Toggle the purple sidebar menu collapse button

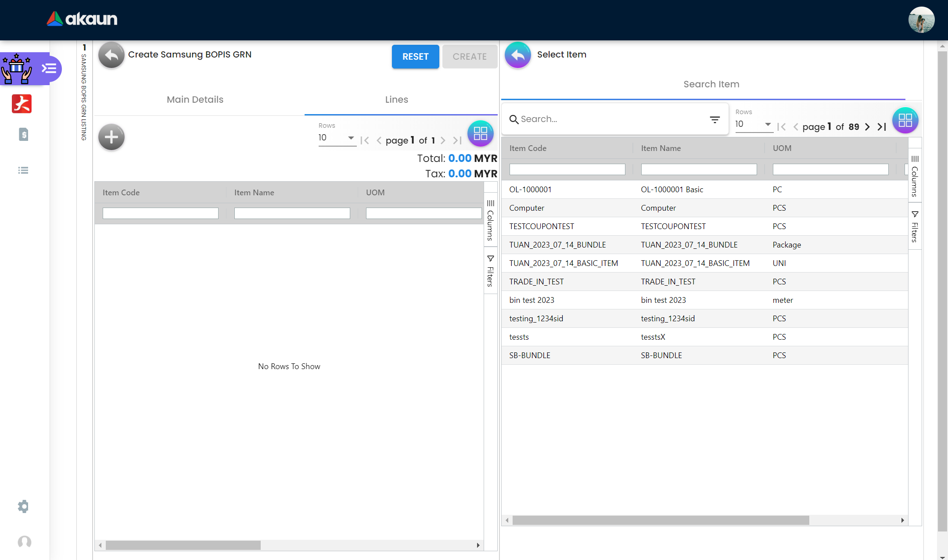click(x=49, y=68)
